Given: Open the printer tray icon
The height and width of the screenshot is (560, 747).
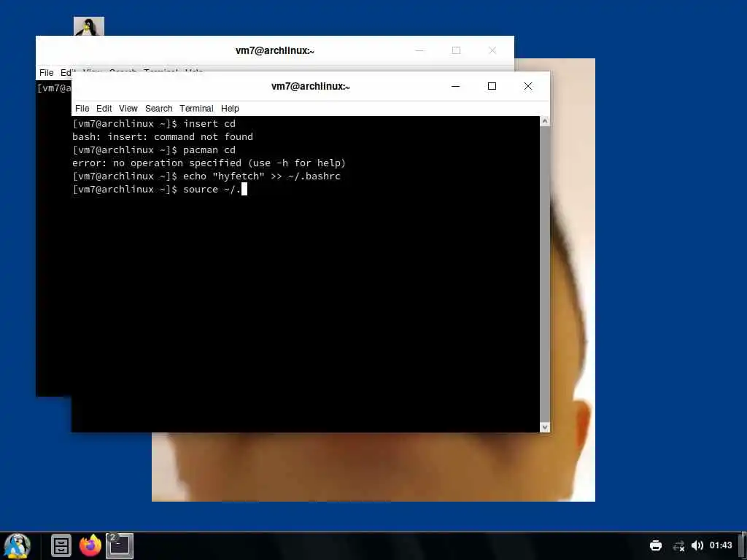Looking at the screenshot, I should click(656, 545).
